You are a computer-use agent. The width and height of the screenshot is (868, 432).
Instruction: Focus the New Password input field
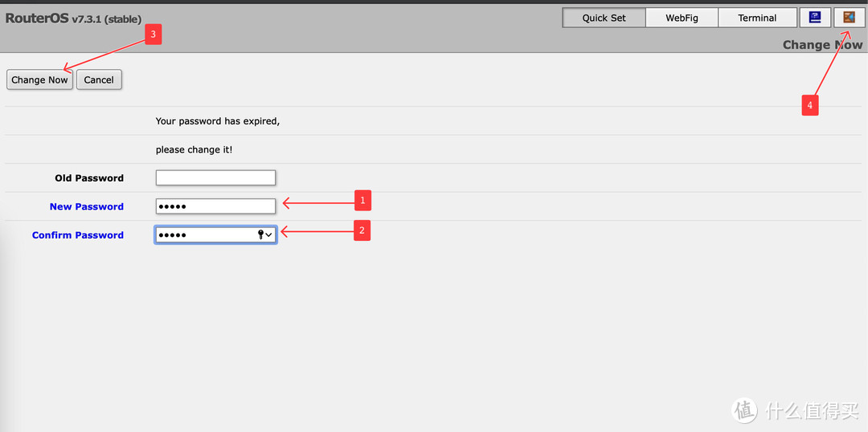tap(215, 206)
